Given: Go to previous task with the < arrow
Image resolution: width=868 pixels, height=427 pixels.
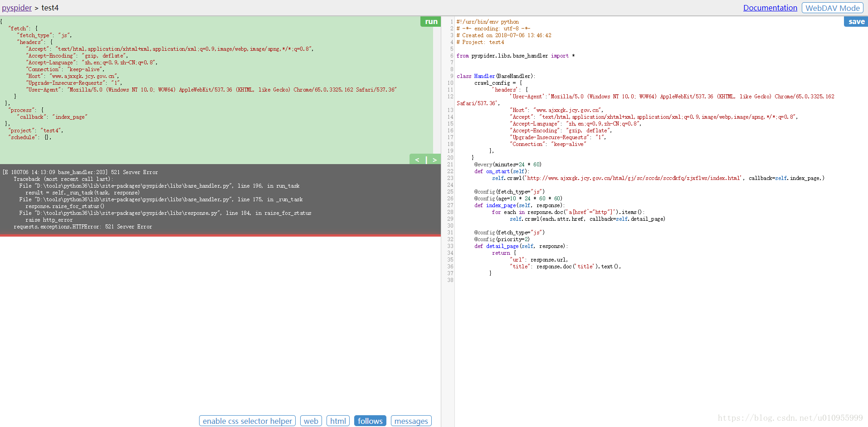Looking at the screenshot, I should [417, 160].
